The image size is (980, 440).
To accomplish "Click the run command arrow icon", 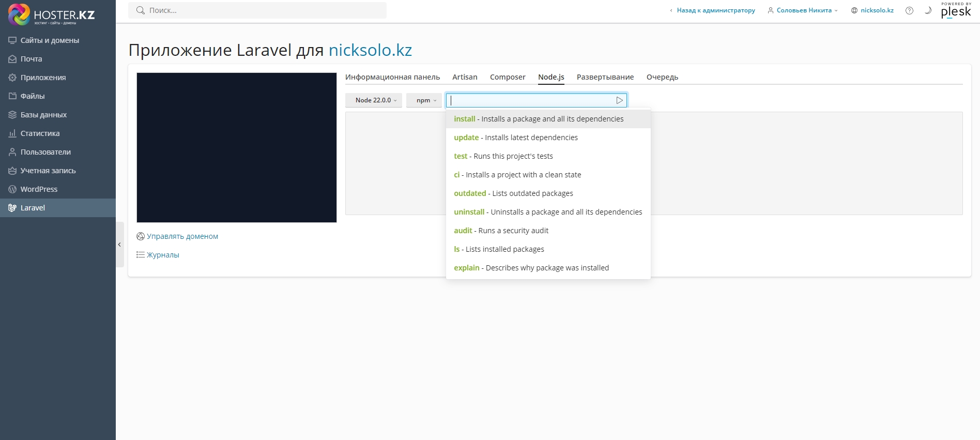I will tap(619, 100).
